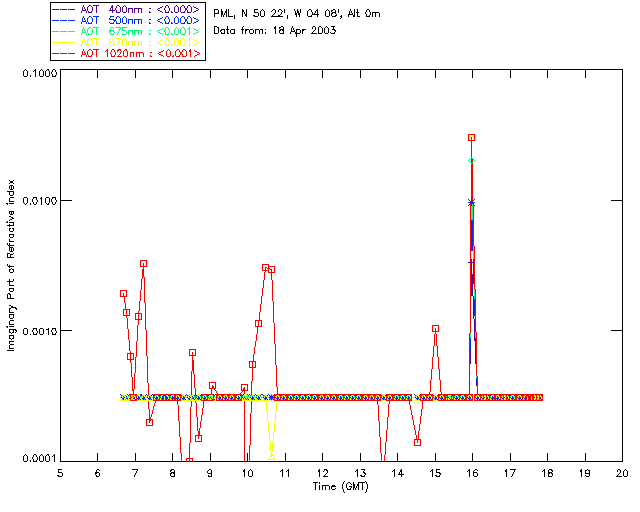Click the green diamond marker near 16 GMT
This screenshot has width=640, height=512.
pos(471,161)
